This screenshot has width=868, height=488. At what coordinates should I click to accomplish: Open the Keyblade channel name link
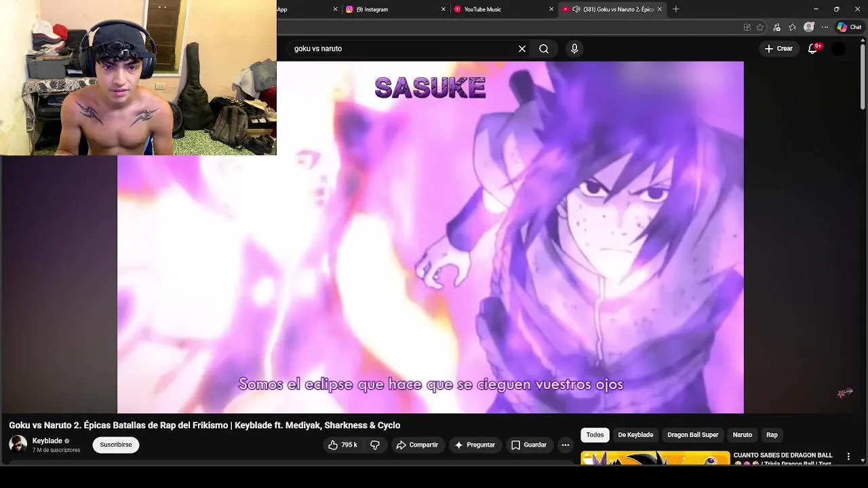point(47,441)
